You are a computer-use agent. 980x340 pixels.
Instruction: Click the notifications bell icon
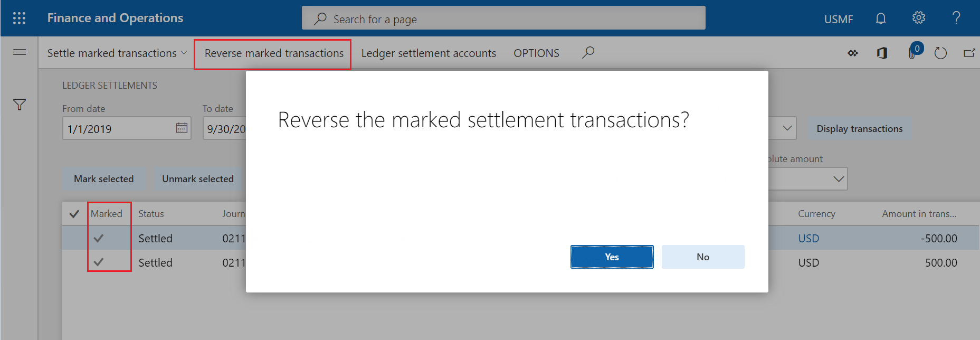[880, 19]
